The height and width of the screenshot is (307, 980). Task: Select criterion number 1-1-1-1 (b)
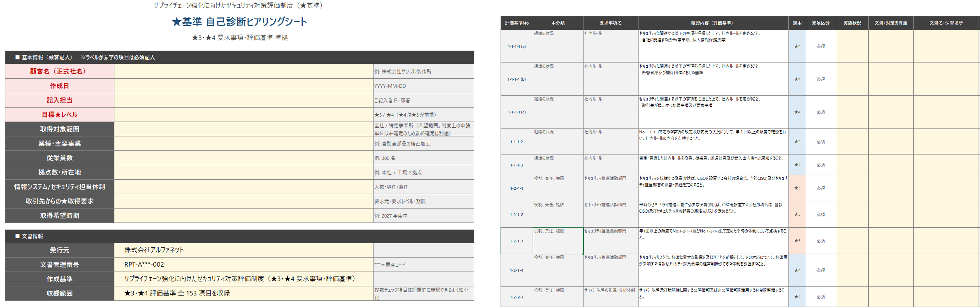click(x=517, y=79)
